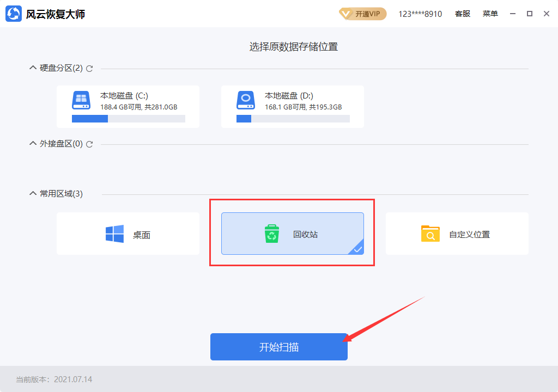This screenshot has width=558, height=392.
Task: Select 本地磁盘 (D:) label
Action: pos(289,96)
